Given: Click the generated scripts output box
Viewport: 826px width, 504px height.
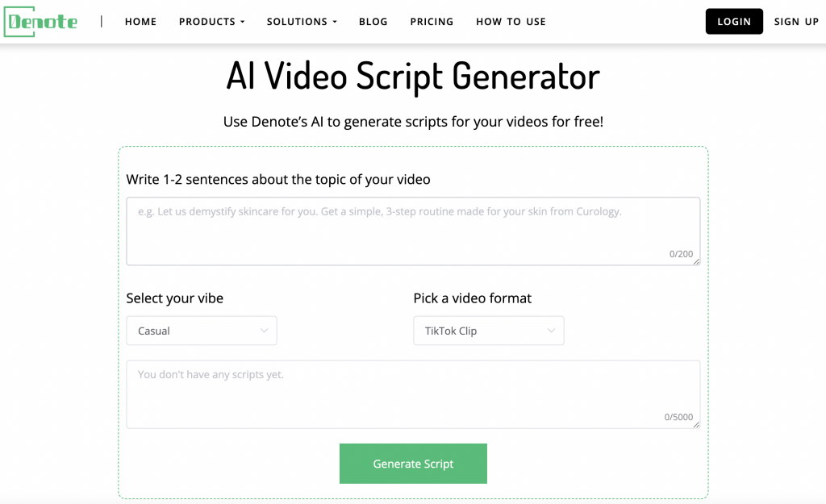Looking at the screenshot, I should coord(412,394).
